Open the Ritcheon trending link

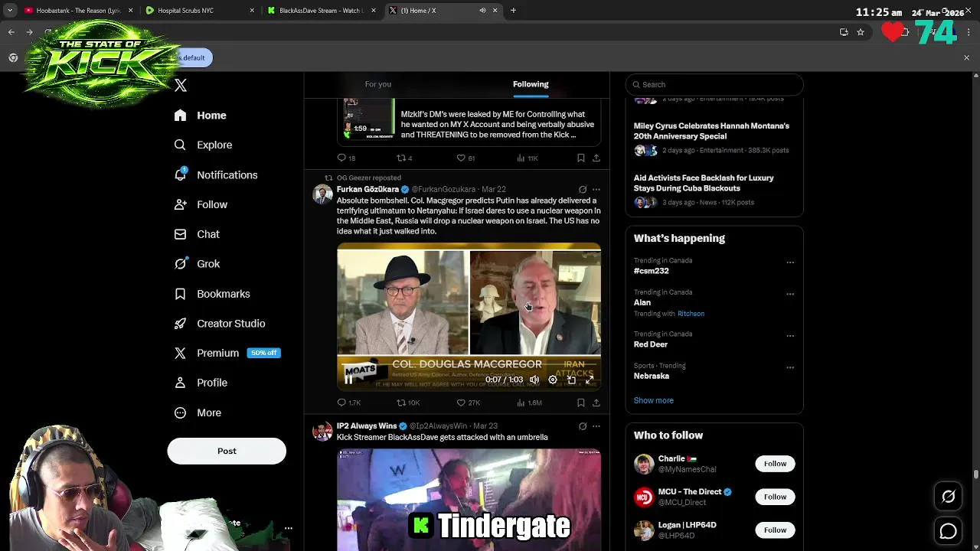691,314
